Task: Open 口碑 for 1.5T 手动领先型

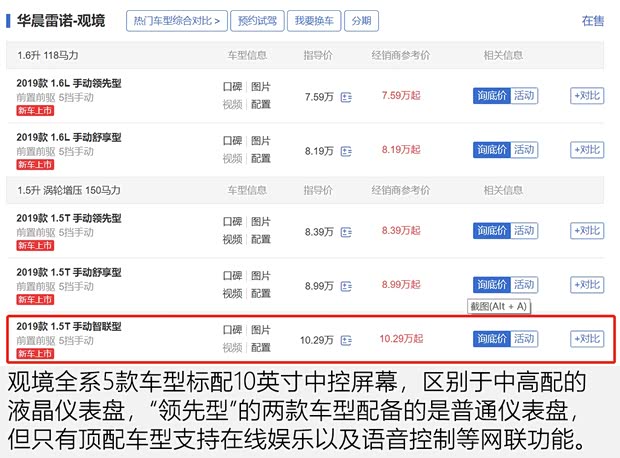Action: tap(232, 221)
